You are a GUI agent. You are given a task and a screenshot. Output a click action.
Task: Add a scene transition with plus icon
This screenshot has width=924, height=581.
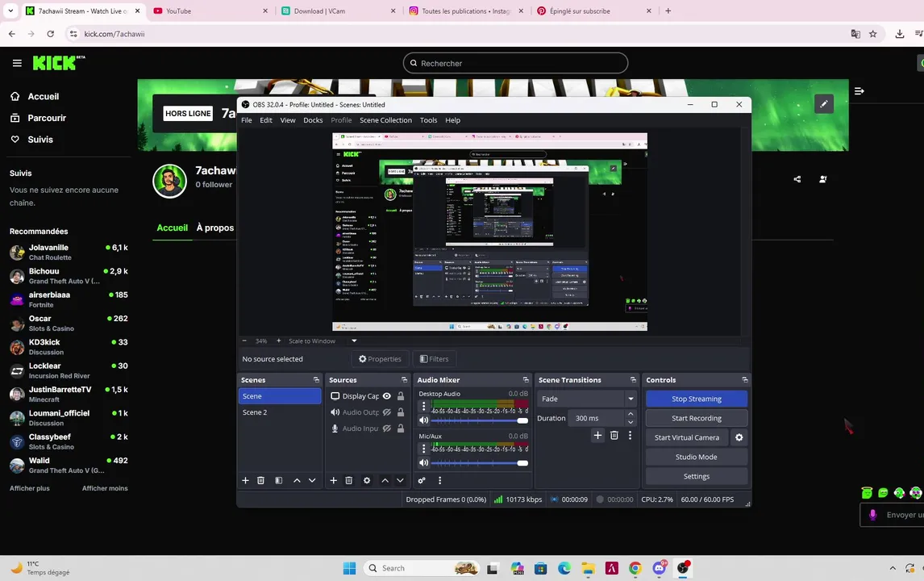point(597,435)
